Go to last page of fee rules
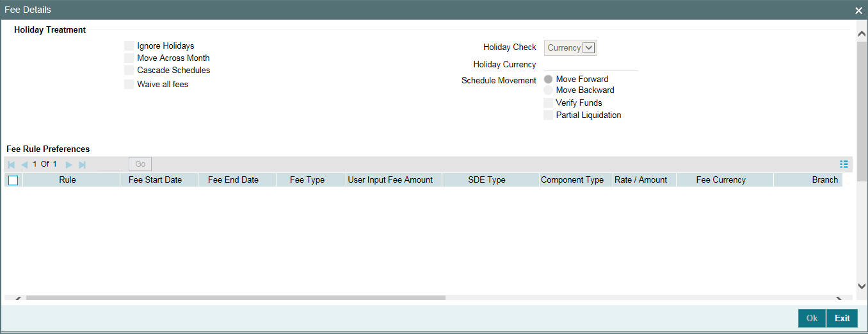 82,164
